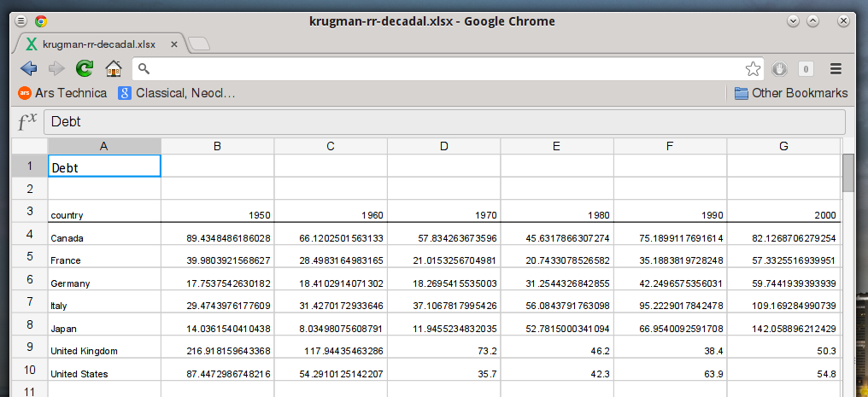868x397 pixels.
Task: Open the Chrome hamburger menu
Action: [x=836, y=69]
